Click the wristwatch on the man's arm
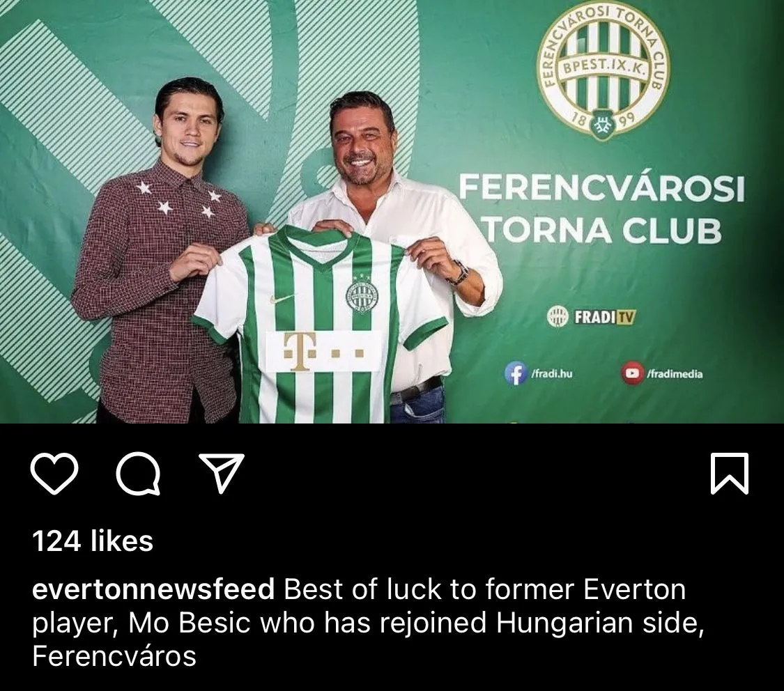784x691 pixels. 460,274
